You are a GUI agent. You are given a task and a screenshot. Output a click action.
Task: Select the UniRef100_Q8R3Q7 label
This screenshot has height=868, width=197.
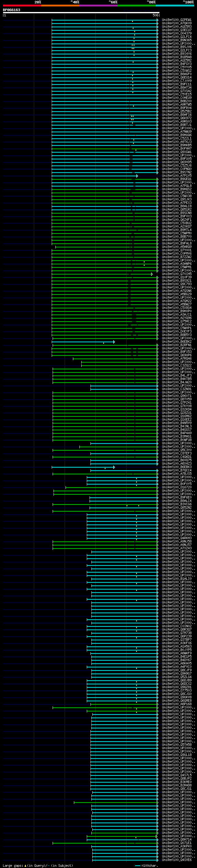click(x=176, y=629)
